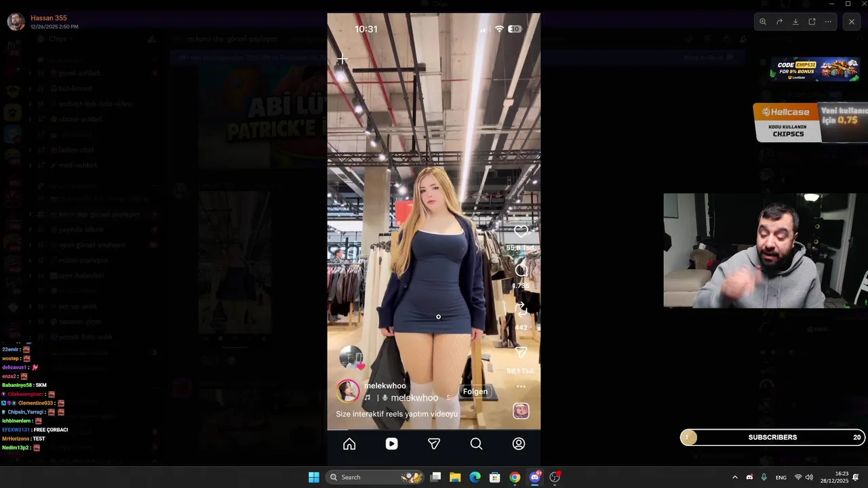Click the microphone icon in the system tray
Screen dimensions: 868x488
[x=764, y=477]
